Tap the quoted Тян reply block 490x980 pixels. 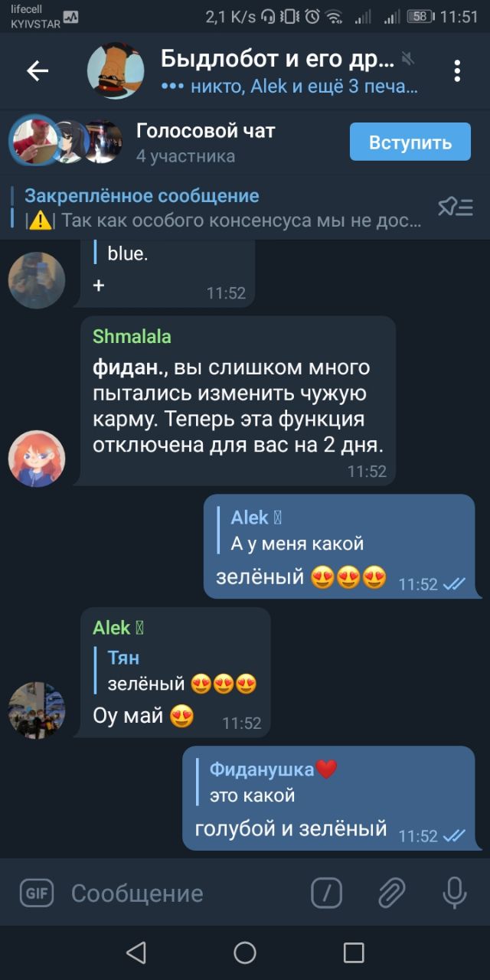point(177,671)
